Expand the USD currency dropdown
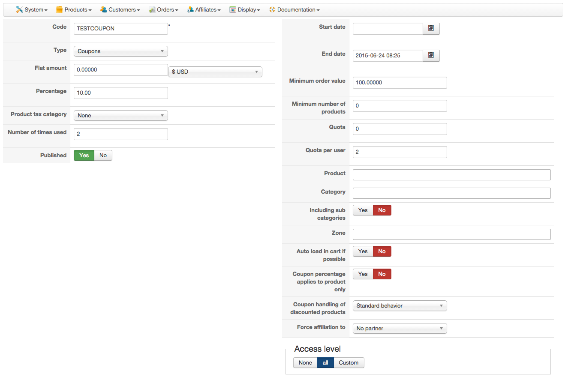 click(215, 72)
